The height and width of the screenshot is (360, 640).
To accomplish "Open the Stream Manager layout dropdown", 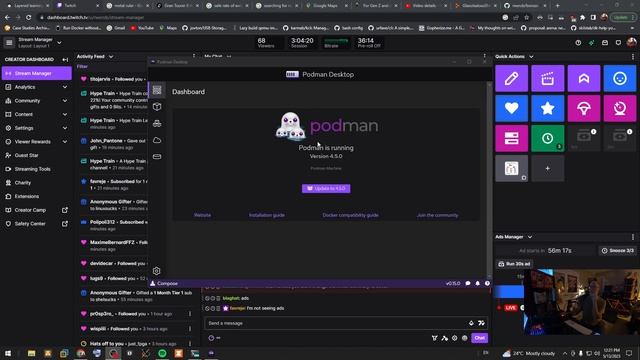I will (59, 42).
